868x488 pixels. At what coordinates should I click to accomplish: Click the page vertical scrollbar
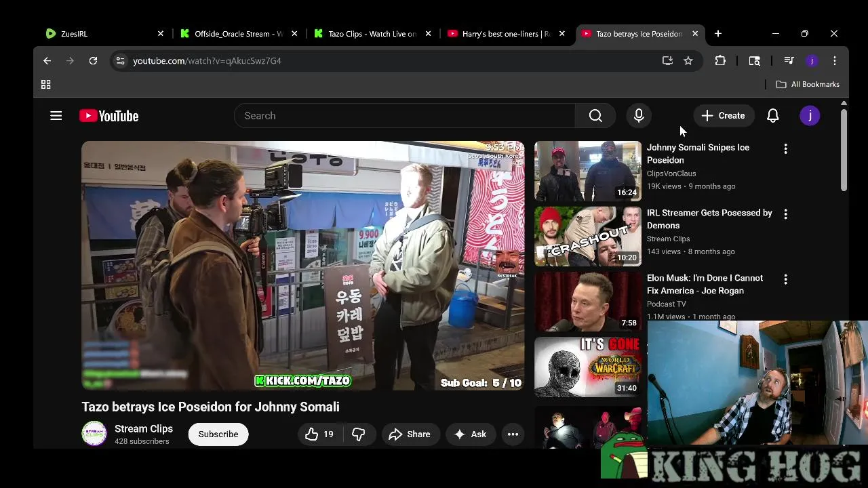pos(844,150)
